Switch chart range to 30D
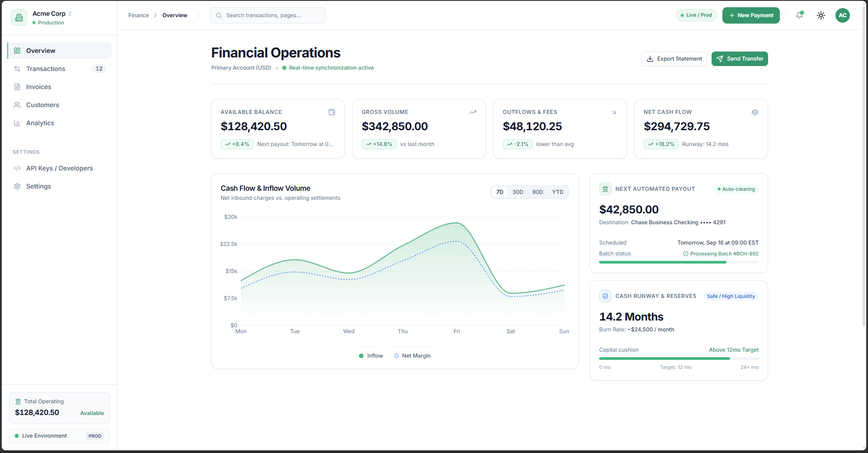 click(518, 192)
